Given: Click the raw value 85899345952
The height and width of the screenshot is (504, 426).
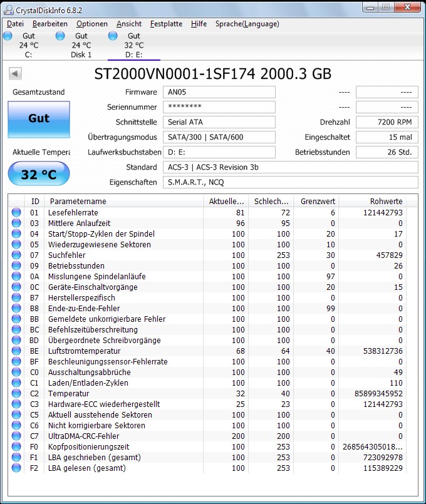Looking at the screenshot, I should (378, 393).
